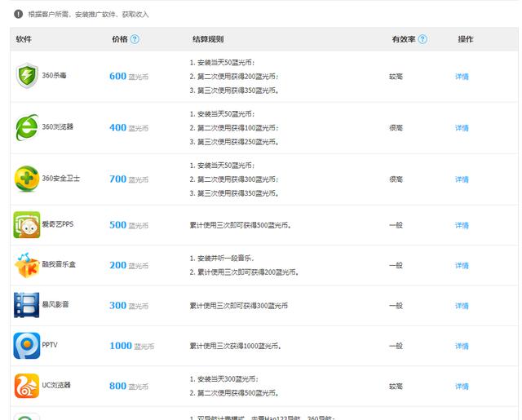Click the help question mark beside 有效率
This screenshot has height=420, width=522.
click(422, 39)
